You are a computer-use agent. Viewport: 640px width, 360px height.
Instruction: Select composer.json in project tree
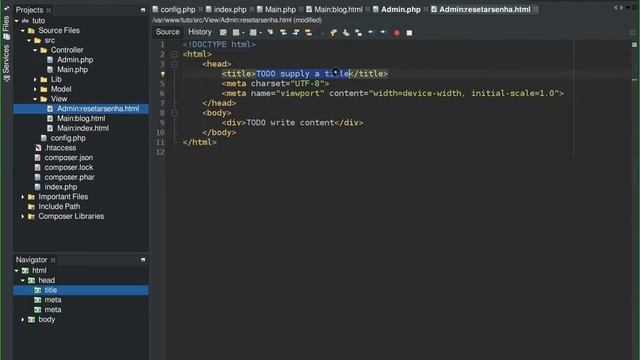(69, 158)
